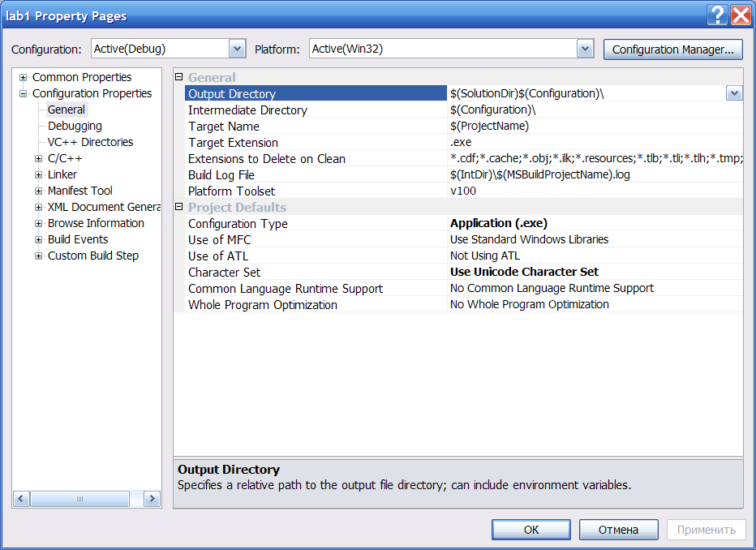Screen dimensions: 756x550
Task: Select the Linker tree item label
Action: click(x=62, y=174)
